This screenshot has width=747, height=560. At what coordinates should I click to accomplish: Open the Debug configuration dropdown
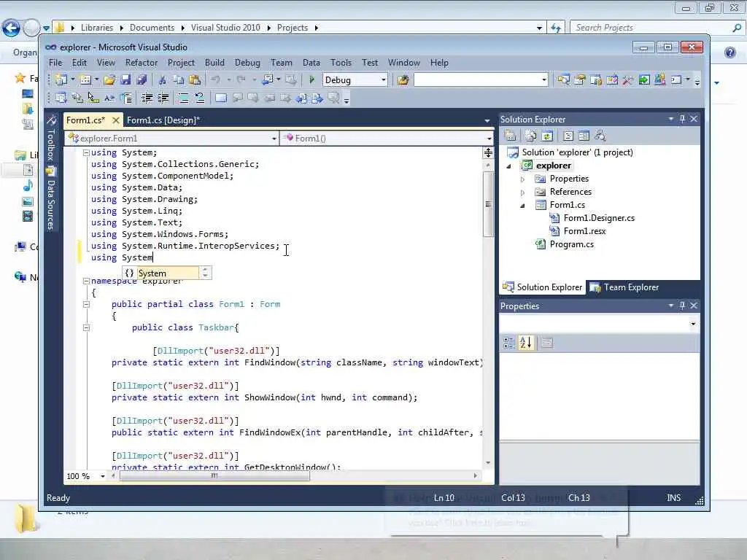click(383, 80)
